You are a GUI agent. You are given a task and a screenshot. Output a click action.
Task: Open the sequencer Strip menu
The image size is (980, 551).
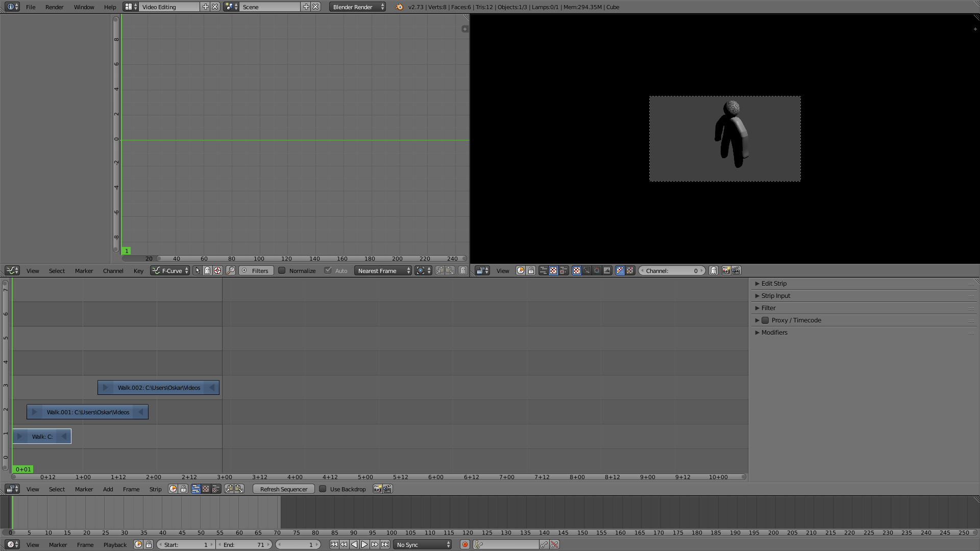pos(155,489)
